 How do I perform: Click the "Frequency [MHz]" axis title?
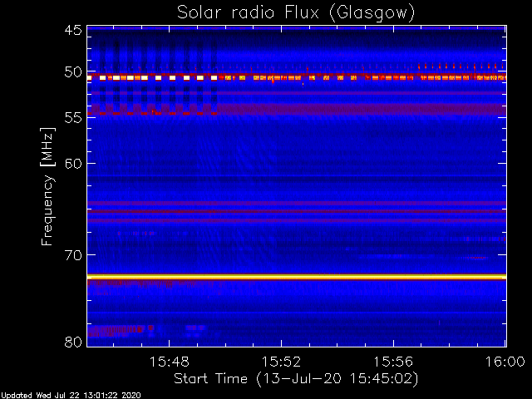tap(47, 186)
